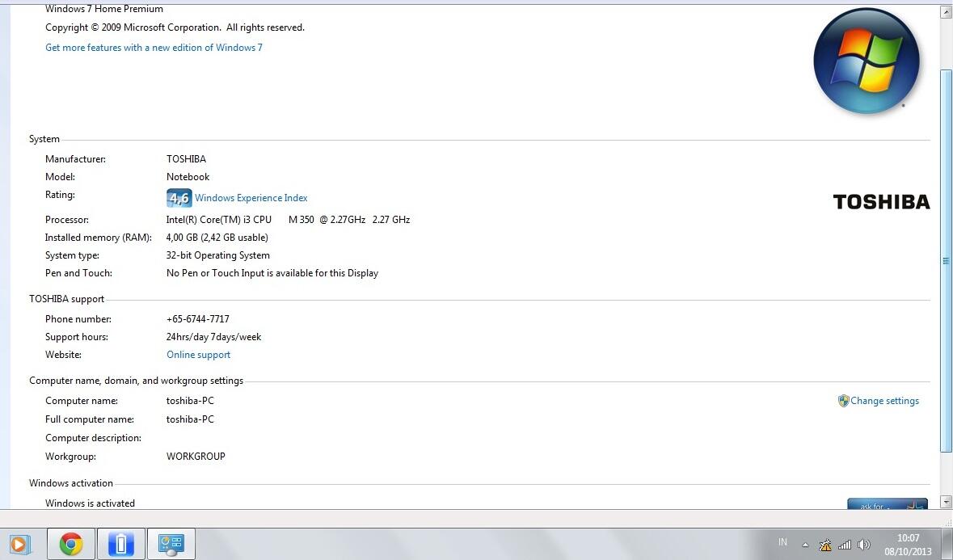
Task: Click the Computer name, domain, and workgroup heading
Action: 136,381
